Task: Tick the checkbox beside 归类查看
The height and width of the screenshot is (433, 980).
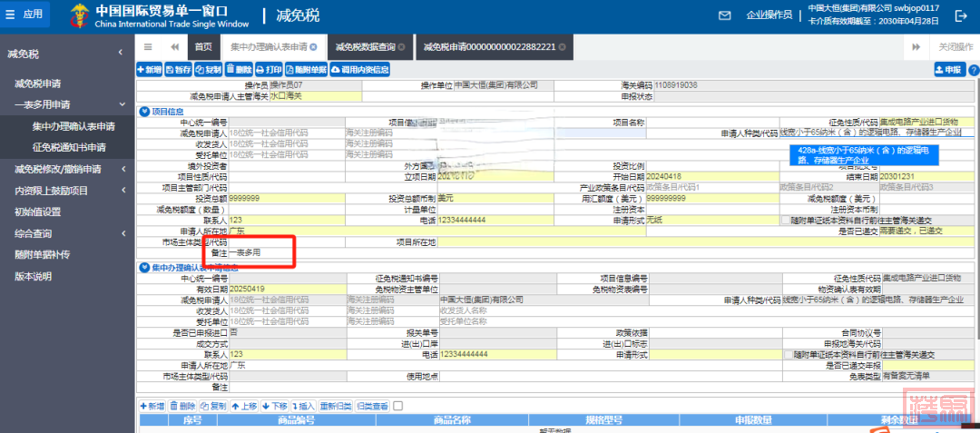Action: point(397,406)
